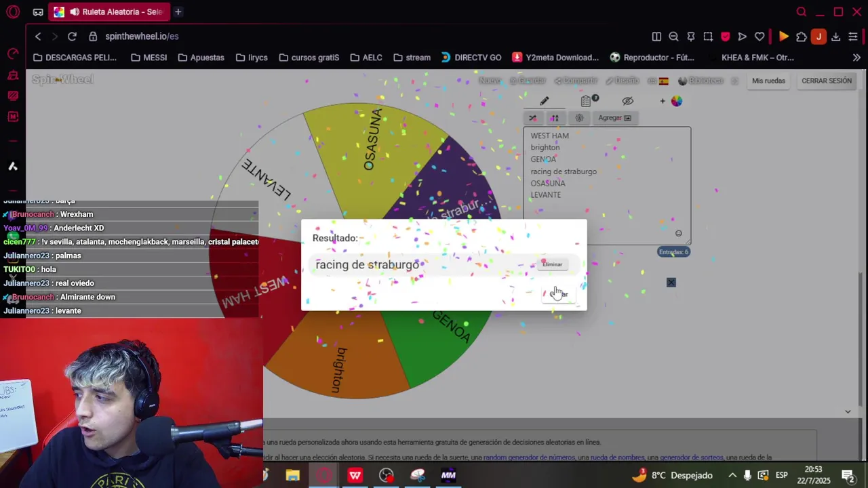868x488 pixels.
Task: Click the small X close square
Action: pyautogui.click(x=671, y=282)
